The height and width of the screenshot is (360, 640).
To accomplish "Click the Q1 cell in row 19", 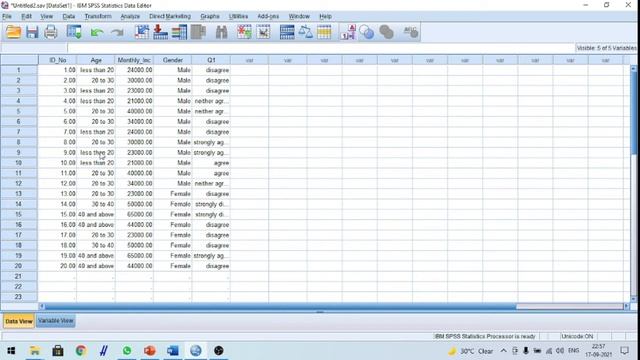I will [211, 256].
